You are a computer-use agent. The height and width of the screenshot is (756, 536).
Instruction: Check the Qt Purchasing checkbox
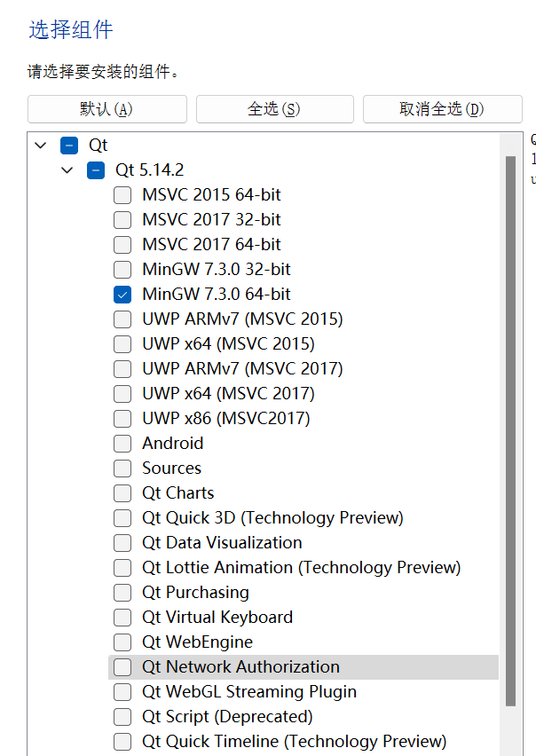point(122,593)
